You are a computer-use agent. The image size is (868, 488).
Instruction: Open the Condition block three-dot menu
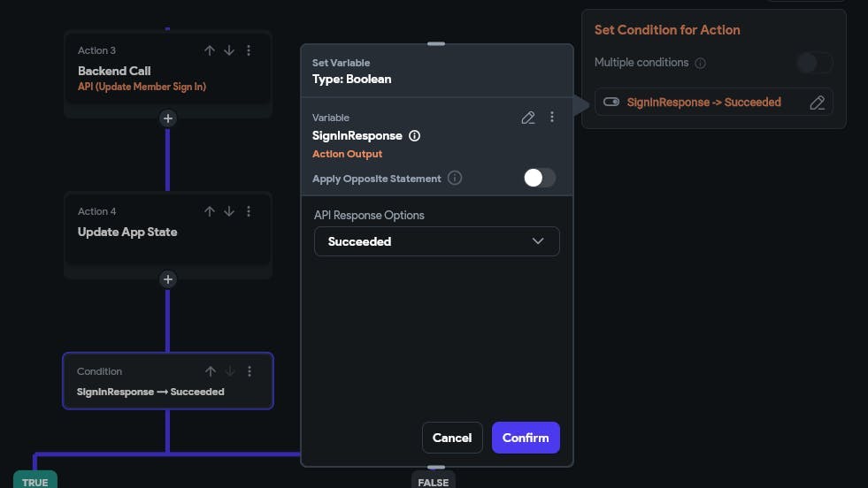coord(250,371)
